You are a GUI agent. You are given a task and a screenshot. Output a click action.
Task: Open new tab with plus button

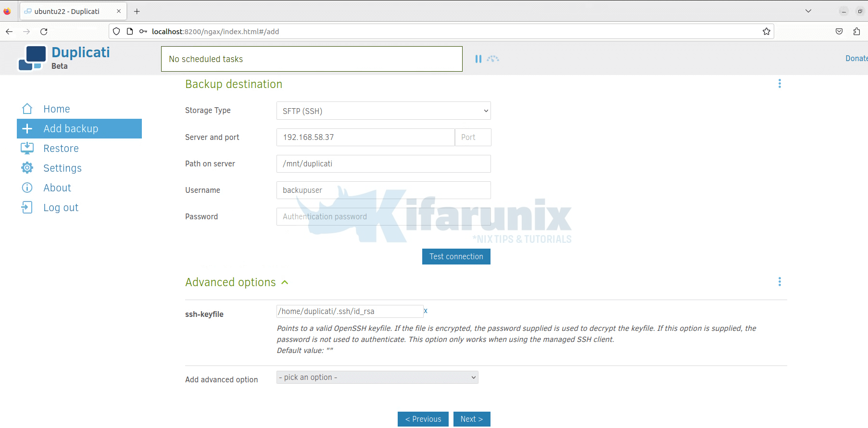(x=137, y=11)
